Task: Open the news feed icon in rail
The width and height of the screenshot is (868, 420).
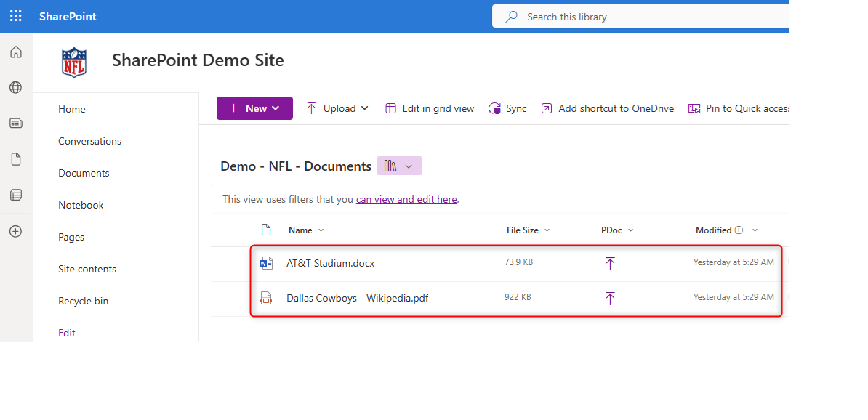Action: pos(15,124)
